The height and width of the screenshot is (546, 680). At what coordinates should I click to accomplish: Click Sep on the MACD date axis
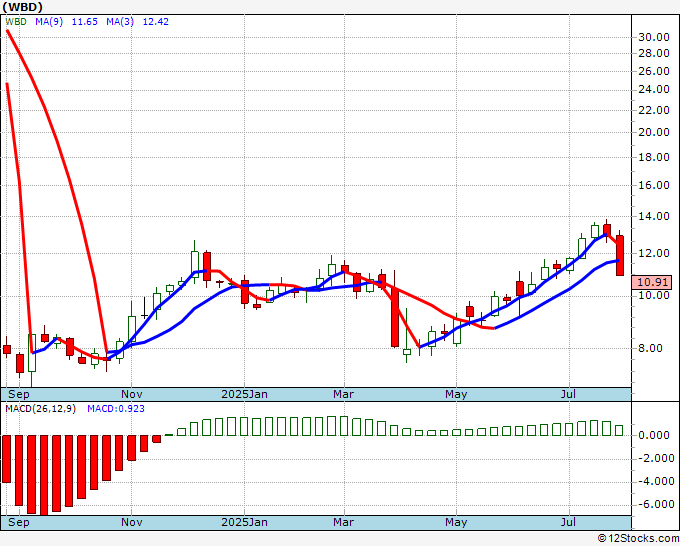tap(19, 522)
